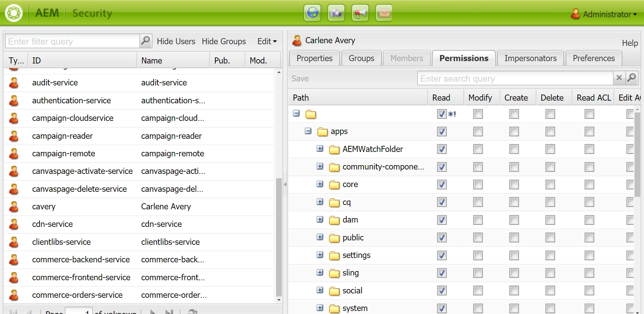Click the Carlene Avery user icon in header
The image size is (644, 314).
pos(297,41)
